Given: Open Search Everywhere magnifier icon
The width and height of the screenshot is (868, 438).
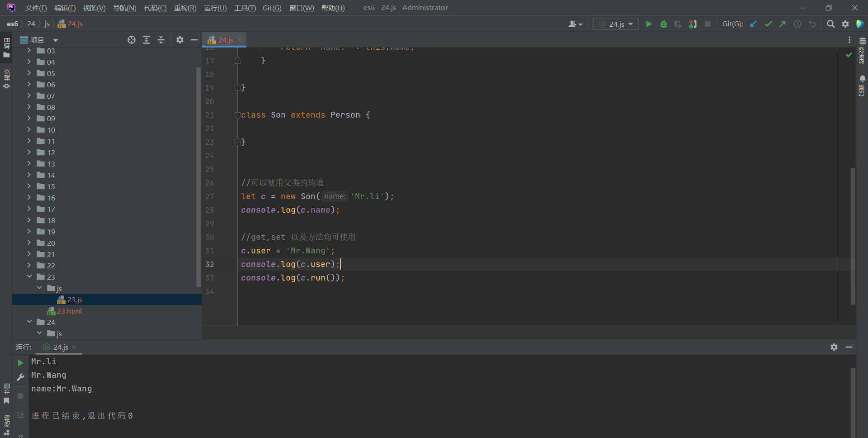Looking at the screenshot, I should (830, 24).
